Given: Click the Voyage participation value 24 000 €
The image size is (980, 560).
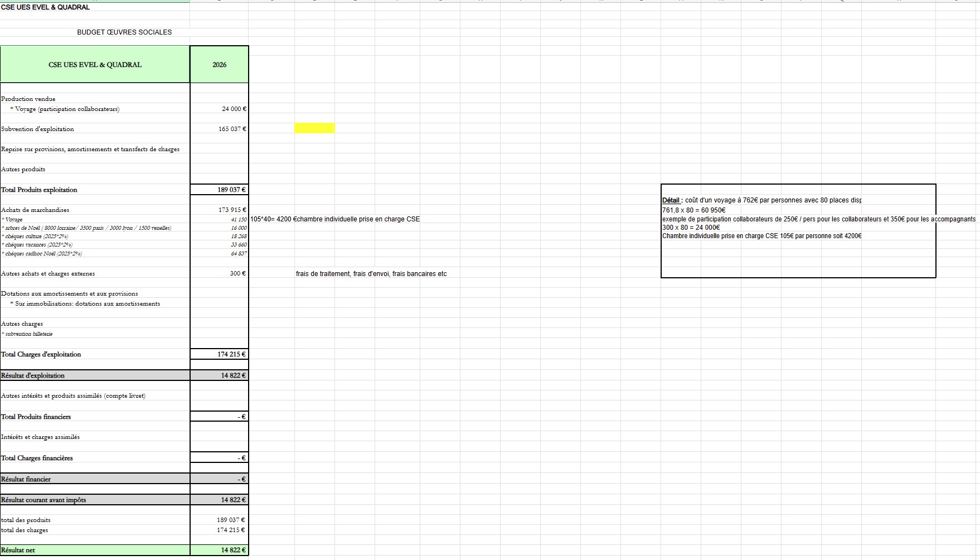Looking at the screenshot, I should pos(234,109).
